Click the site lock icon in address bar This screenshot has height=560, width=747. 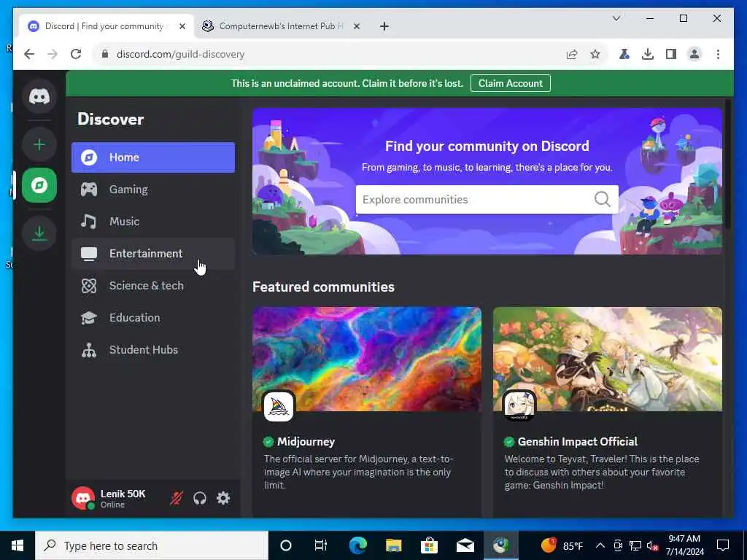105,54
